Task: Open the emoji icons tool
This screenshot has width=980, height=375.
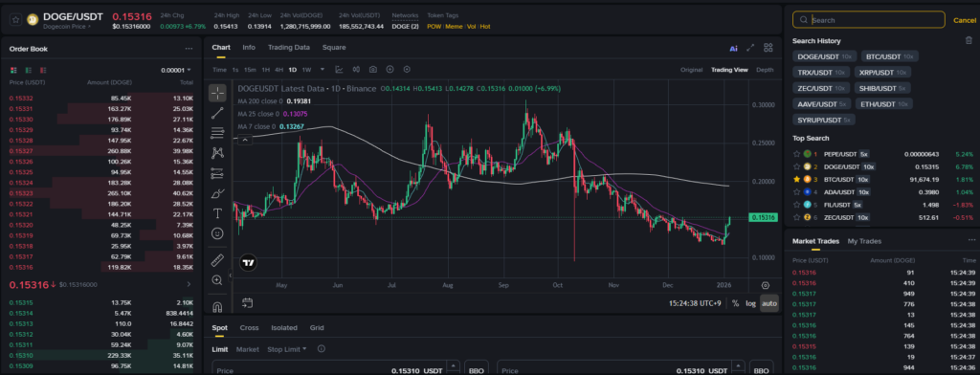Action: click(x=217, y=233)
